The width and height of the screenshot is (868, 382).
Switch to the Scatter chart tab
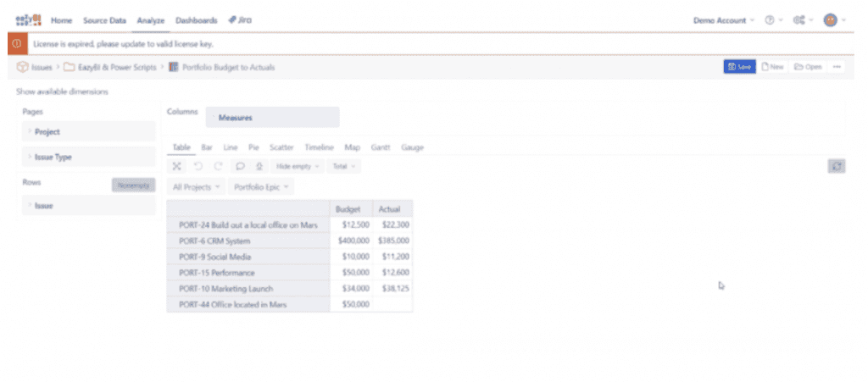click(x=281, y=147)
